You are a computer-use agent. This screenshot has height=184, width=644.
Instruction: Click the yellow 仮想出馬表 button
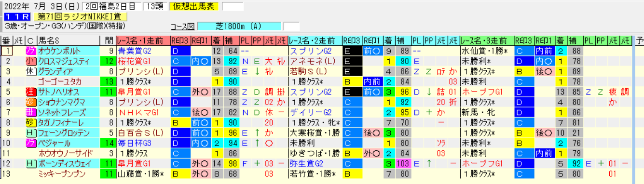point(194,6)
